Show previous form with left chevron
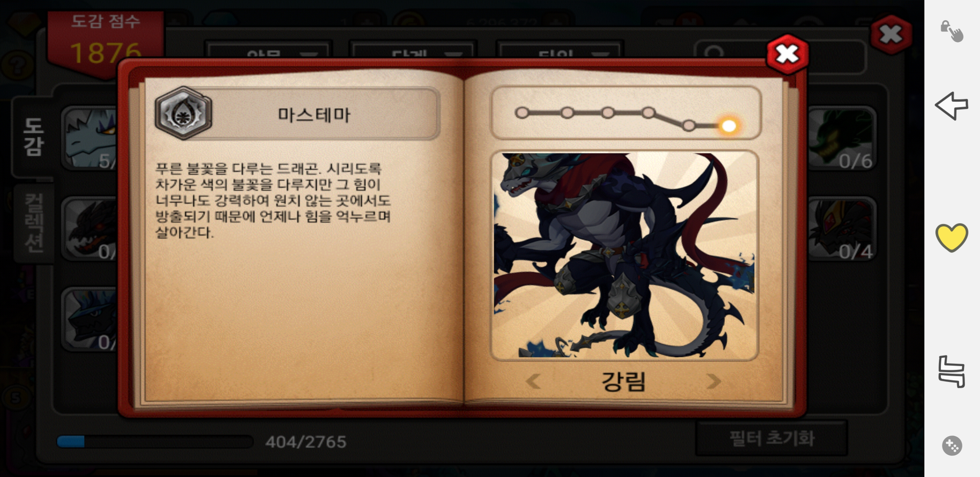980x477 pixels. pos(533,381)
